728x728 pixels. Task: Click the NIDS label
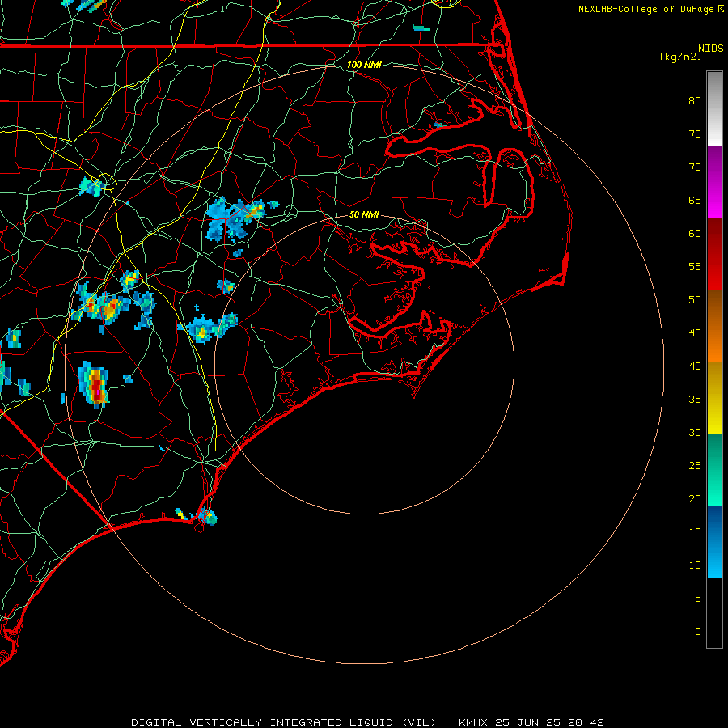(711, 49)
